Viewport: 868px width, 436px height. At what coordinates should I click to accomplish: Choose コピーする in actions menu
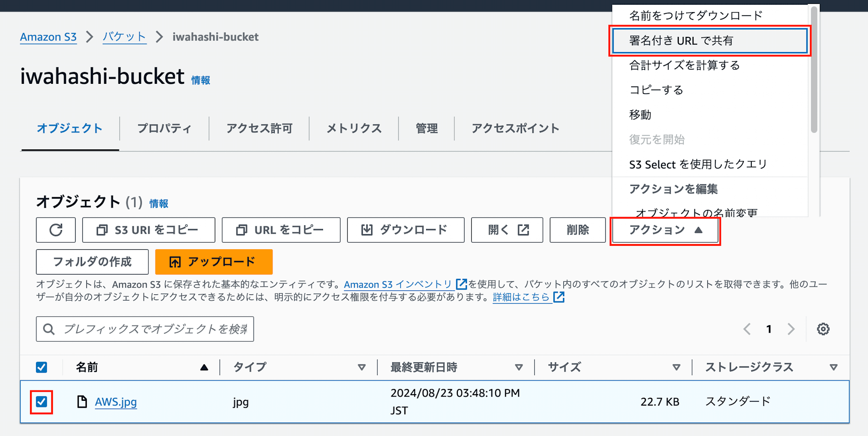710,90
